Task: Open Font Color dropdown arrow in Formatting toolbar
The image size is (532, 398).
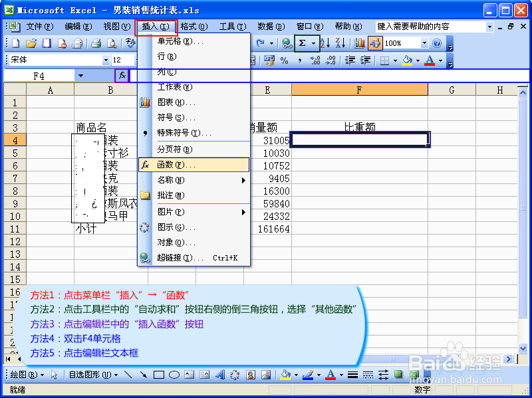Action: click(x=440, y=61)
